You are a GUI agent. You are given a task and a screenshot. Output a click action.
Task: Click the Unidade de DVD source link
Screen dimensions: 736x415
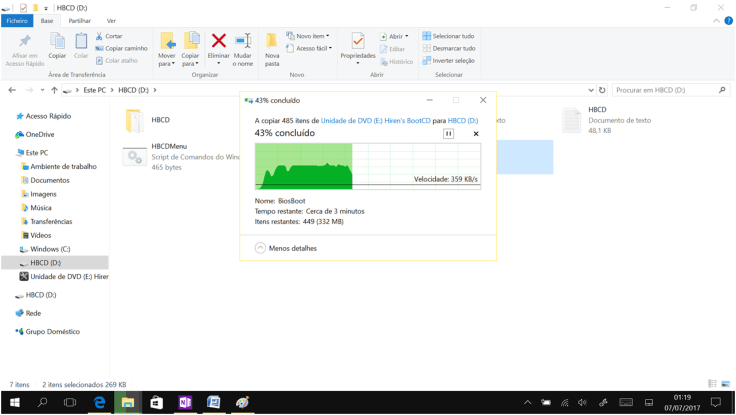tap(375, 120)
